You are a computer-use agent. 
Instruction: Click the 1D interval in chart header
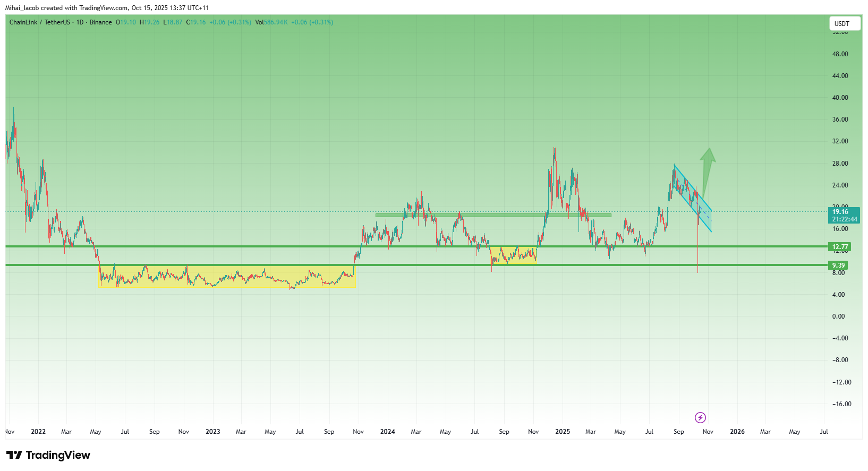coord(80,22)
